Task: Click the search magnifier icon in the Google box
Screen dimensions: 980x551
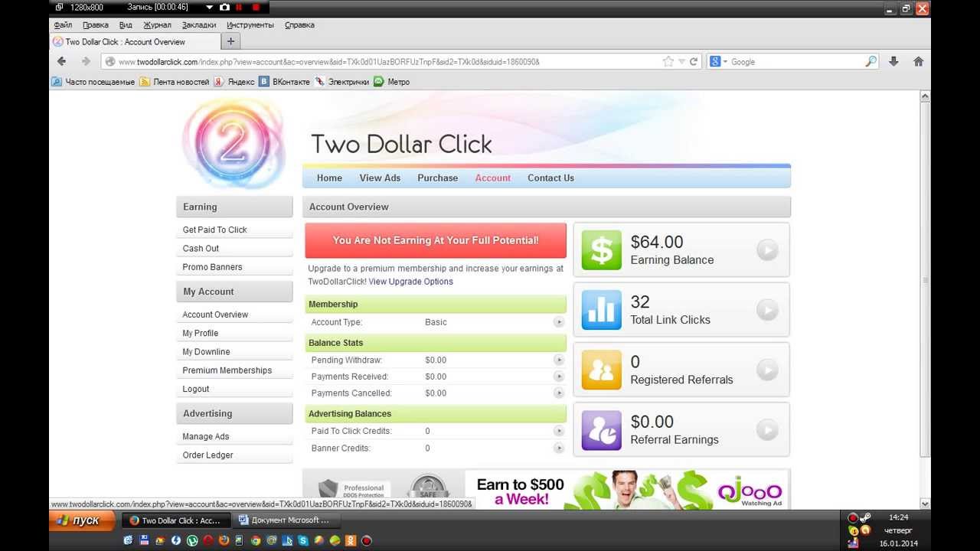Action: [871, 61]
